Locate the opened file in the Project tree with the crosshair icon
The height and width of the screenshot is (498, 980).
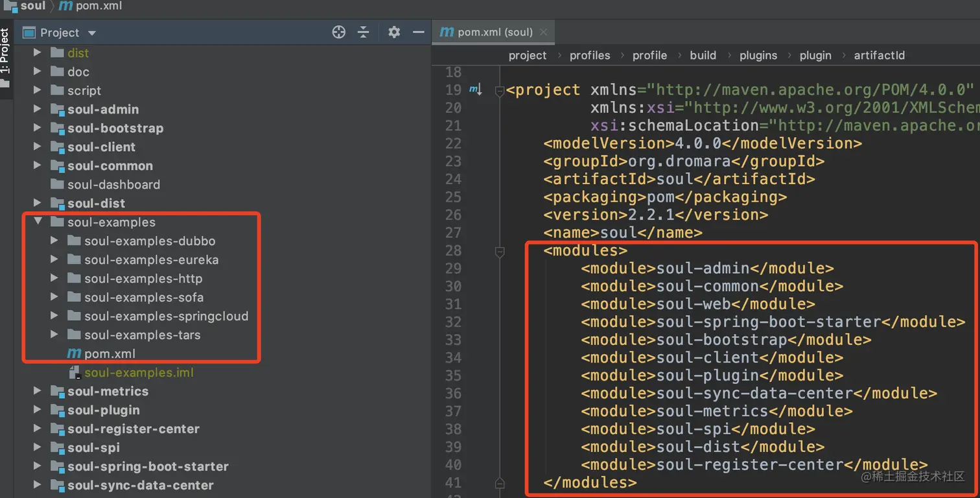pos(338,32)
